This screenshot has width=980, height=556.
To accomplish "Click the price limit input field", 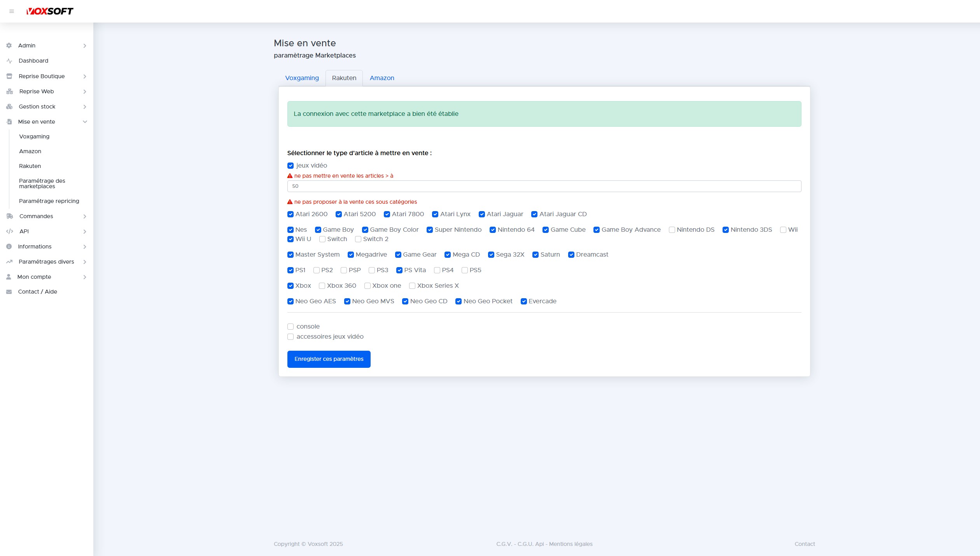I will point(544,186).
